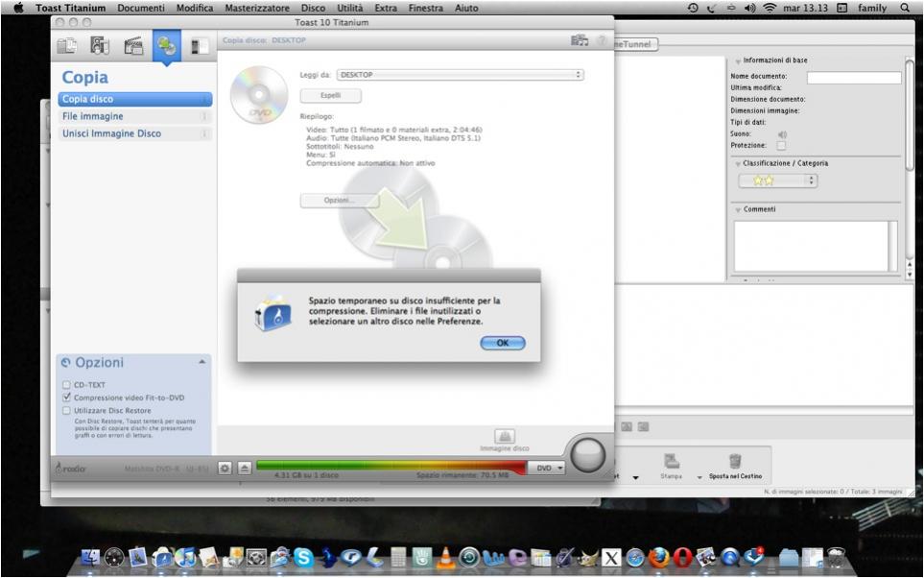Open the DVD disc type dropdown
This screenshot has height=578, width=924.
[x=547, y=468]
